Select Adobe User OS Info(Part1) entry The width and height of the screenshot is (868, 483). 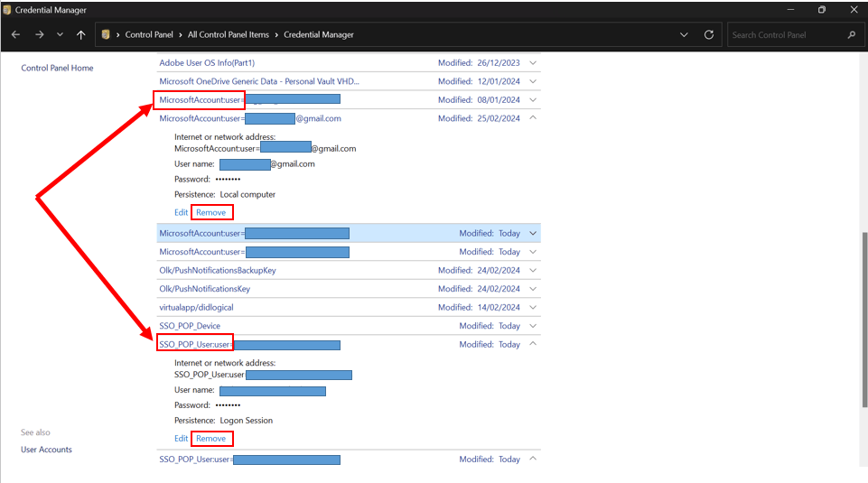207,63
